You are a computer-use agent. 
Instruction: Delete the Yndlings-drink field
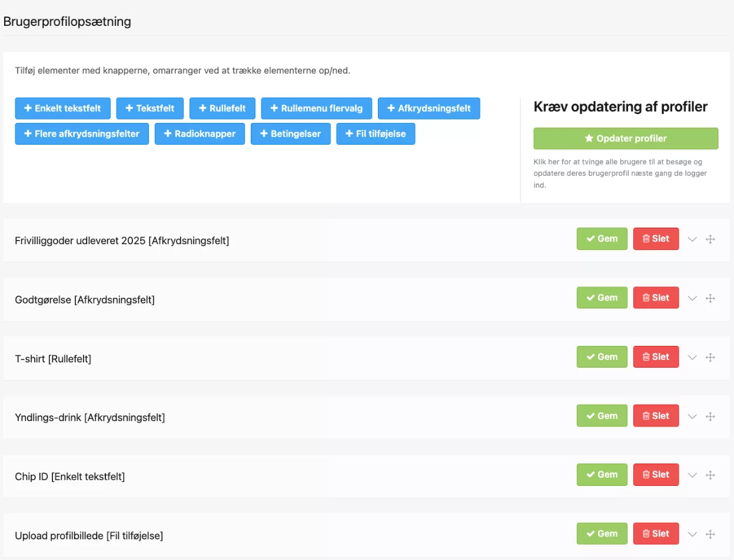(x=656, y=416)
